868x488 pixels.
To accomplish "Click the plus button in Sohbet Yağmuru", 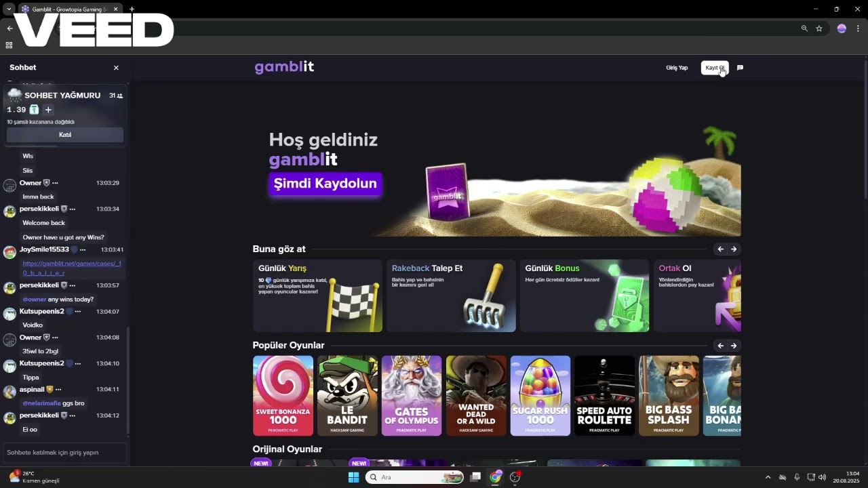I will coord(48,110).
